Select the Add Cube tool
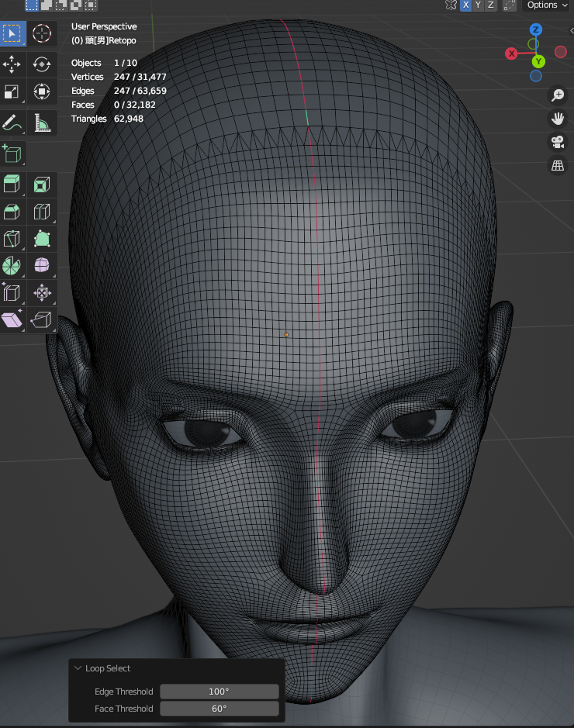This screenshot has height=728, width=574. click(12, 154)
